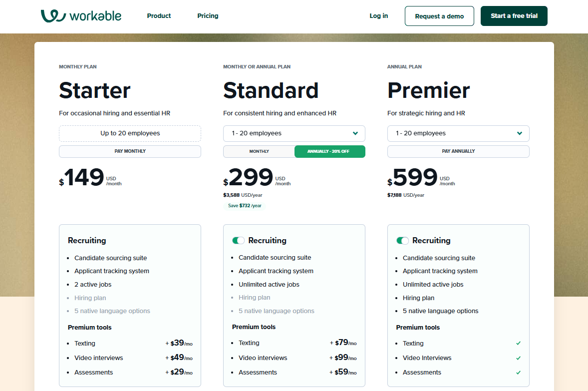Click Request a demo button
This screenshot has height=391, width=588.
439,16
